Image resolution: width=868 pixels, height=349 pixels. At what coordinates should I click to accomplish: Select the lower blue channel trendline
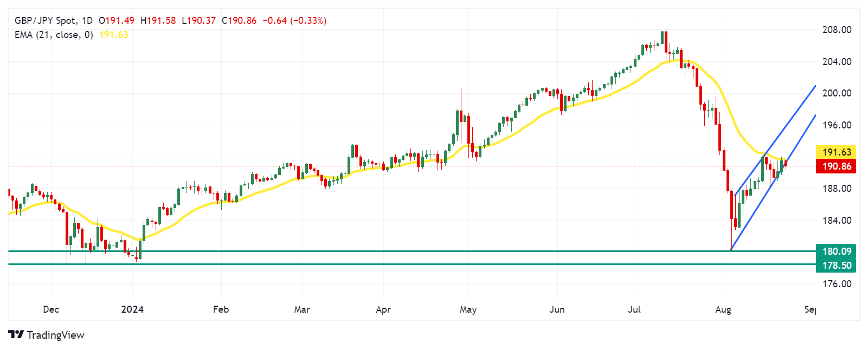(797, 141)
